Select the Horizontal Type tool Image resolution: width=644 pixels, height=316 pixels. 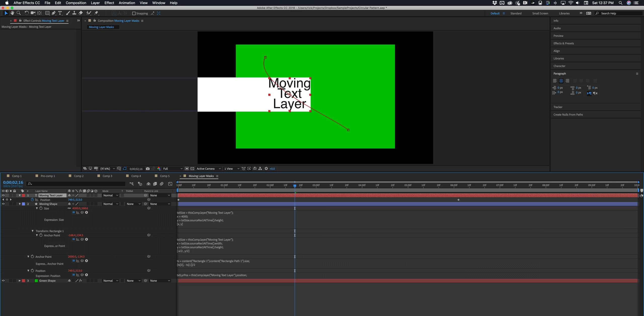pos(60,13)
